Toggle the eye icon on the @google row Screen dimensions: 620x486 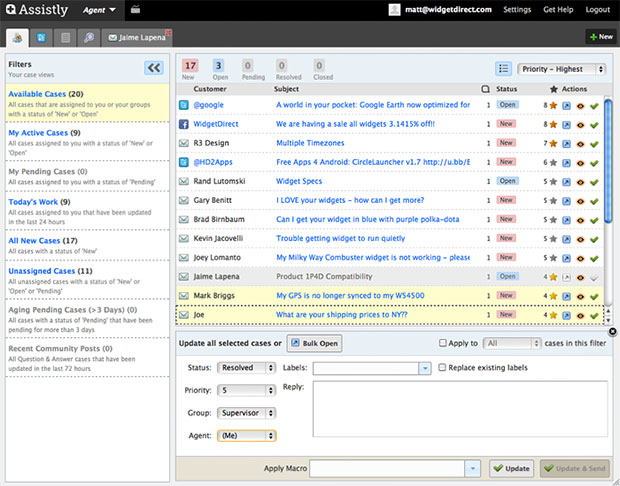tap(580, 106)
